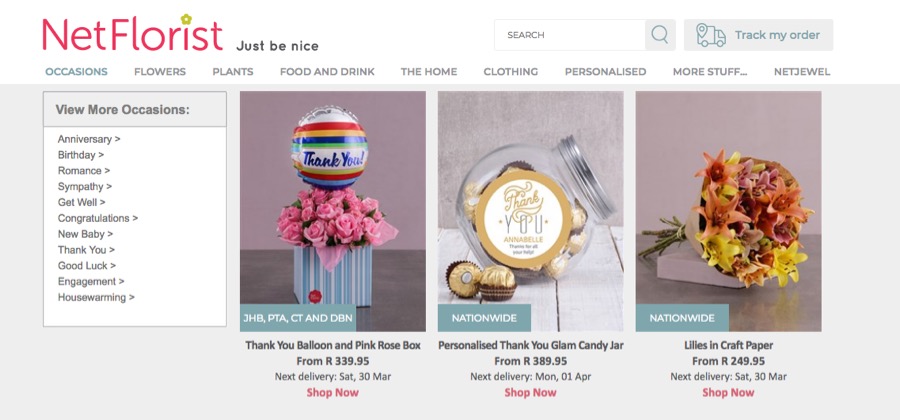Type in the Search input field
The width and height of the screenshot is (900, 420).
coord(570,35)
